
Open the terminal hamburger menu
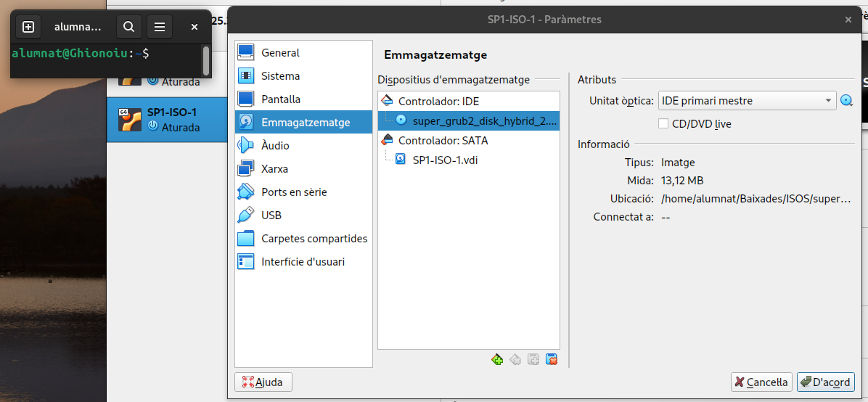click(x=160, y=27)
